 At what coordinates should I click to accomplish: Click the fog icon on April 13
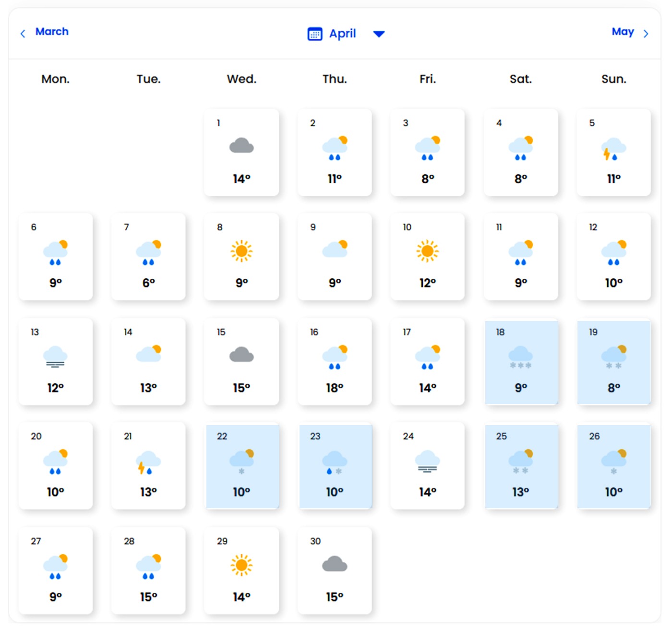pos(55,357)
